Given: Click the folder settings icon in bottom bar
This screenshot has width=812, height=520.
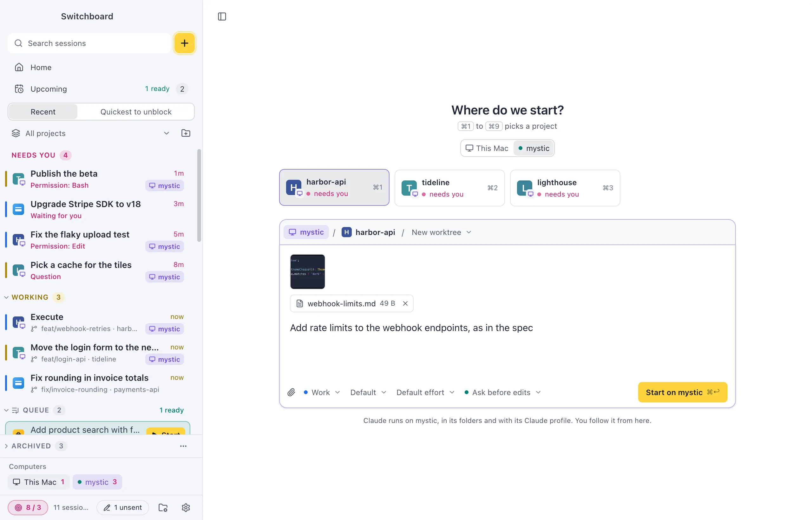Looking at the screenshot, I should click(163, 507).
